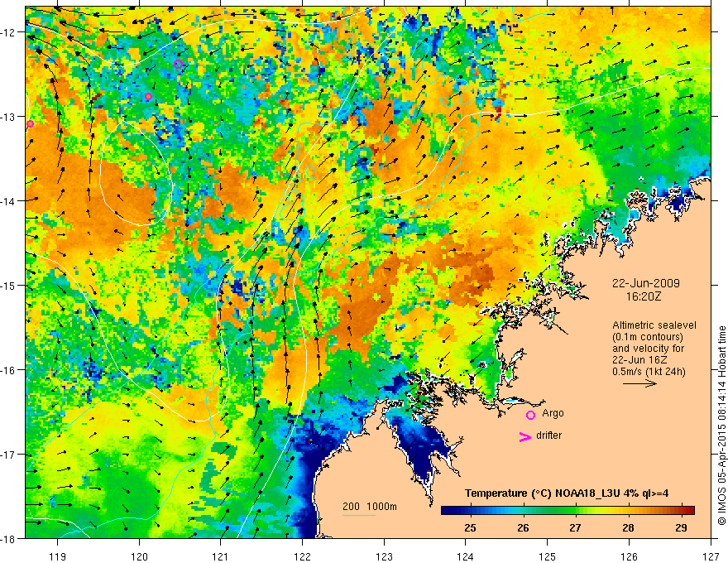
Task: Click the latitude axis label -16
Action: 8,370
